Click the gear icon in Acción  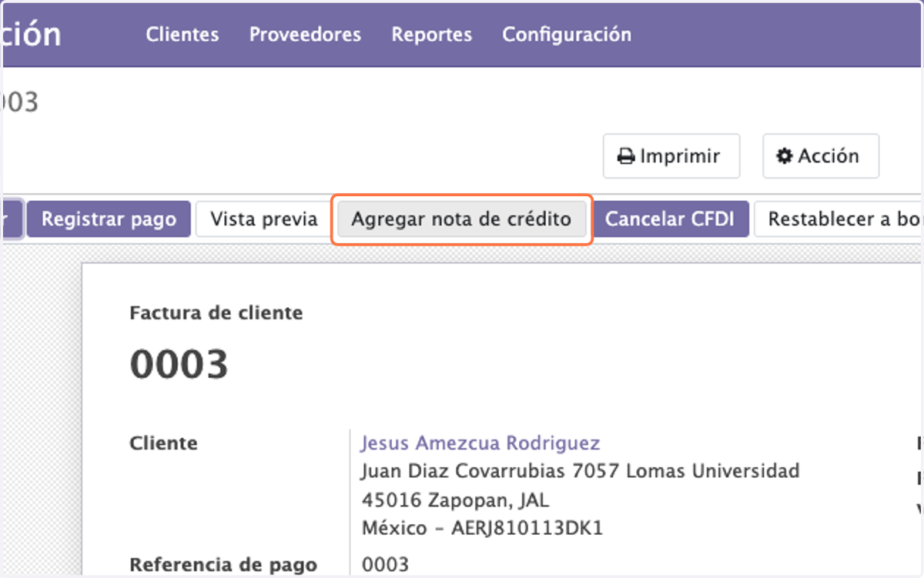(x=785, y=156)
